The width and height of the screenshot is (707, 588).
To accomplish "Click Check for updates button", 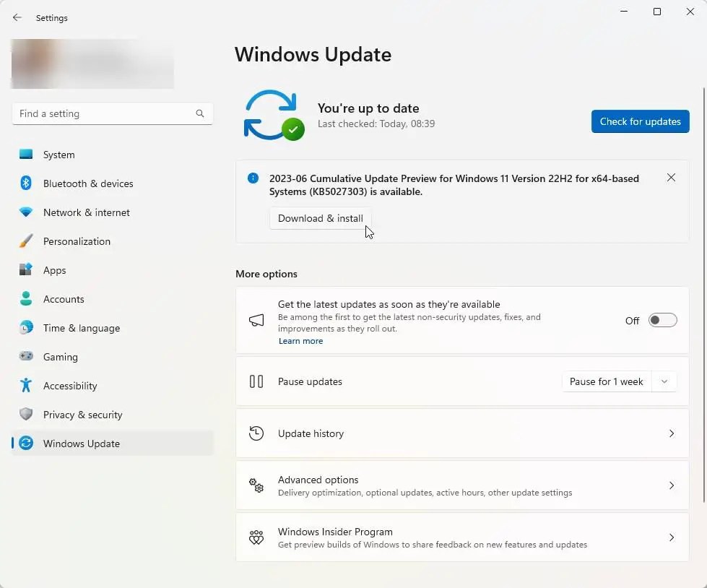I will pyautogui.click(x=640, y=121).
